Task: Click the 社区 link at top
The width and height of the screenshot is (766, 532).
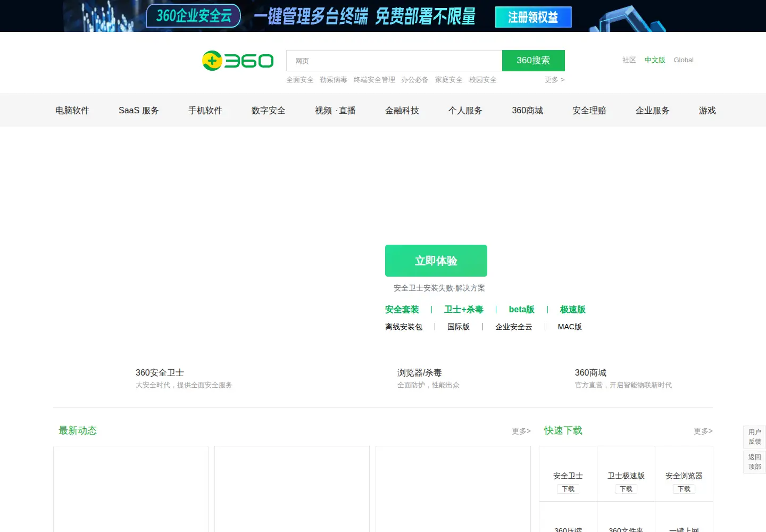Action: pyautogui.click(x=629, y=60)
